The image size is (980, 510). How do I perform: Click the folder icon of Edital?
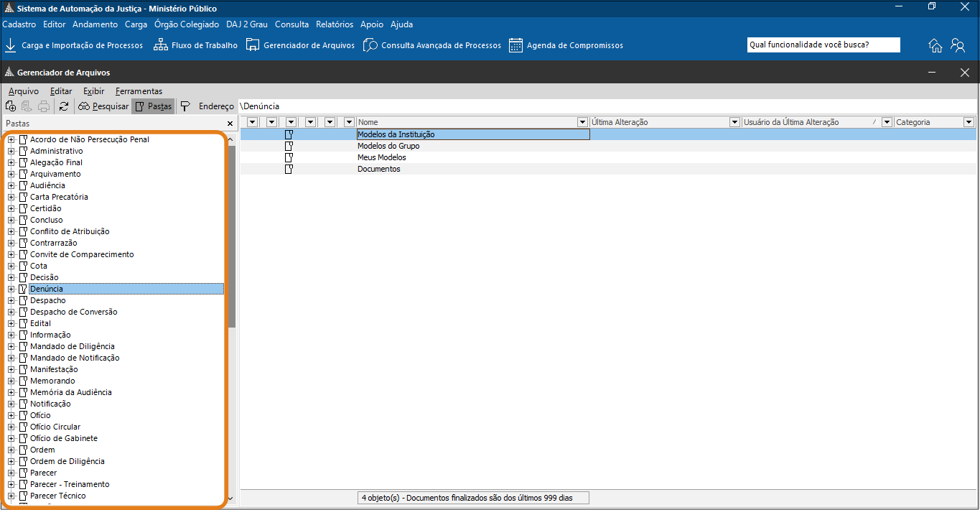tap(23, 323)
